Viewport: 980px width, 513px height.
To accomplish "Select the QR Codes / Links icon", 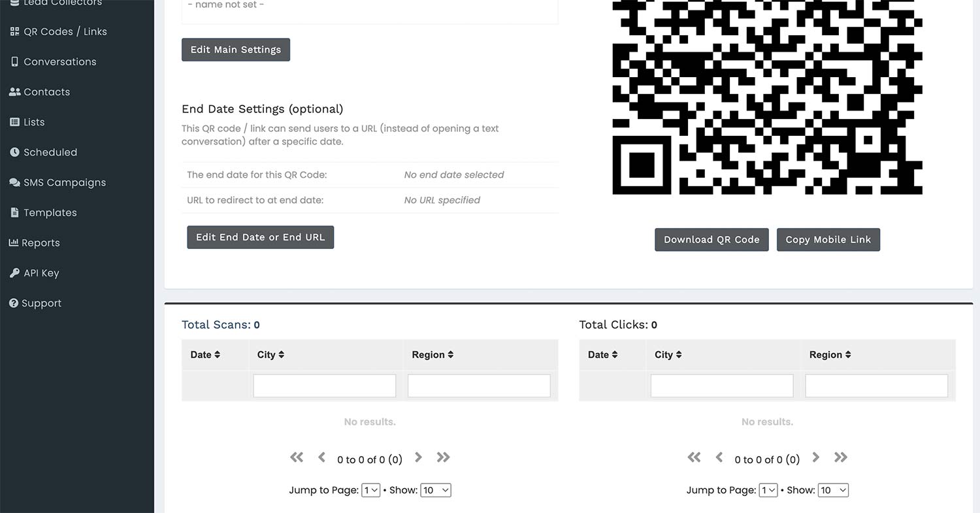I will click(14, 31).
